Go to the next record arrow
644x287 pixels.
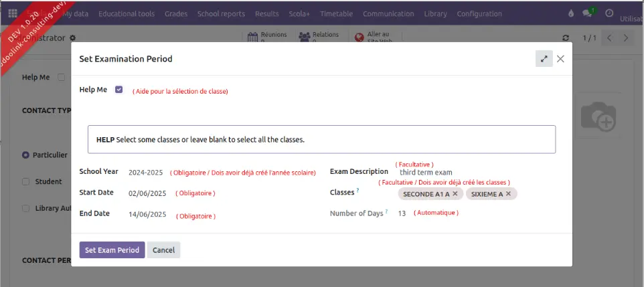point(626,38)
